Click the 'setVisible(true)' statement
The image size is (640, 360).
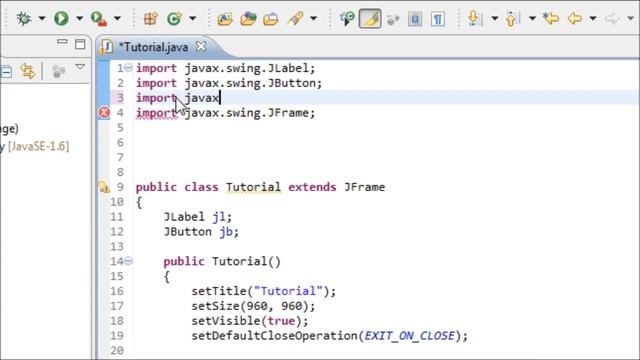coord(250,321)
